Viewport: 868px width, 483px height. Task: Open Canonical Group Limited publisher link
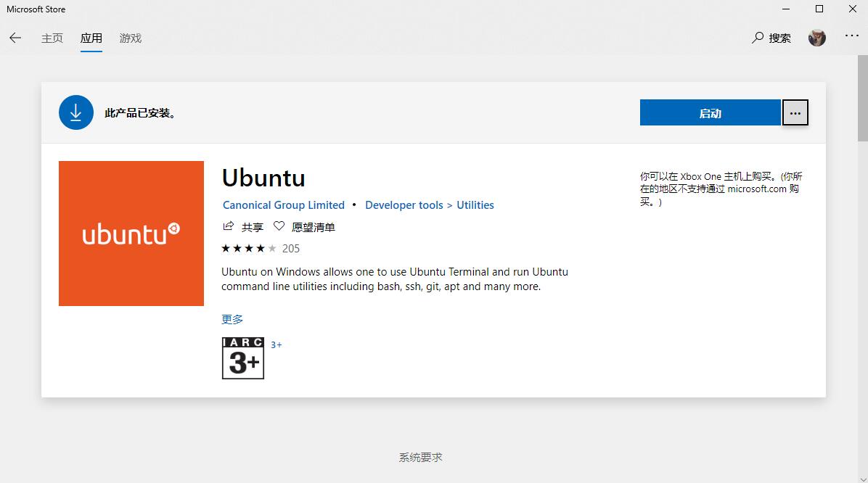(284, 205)
